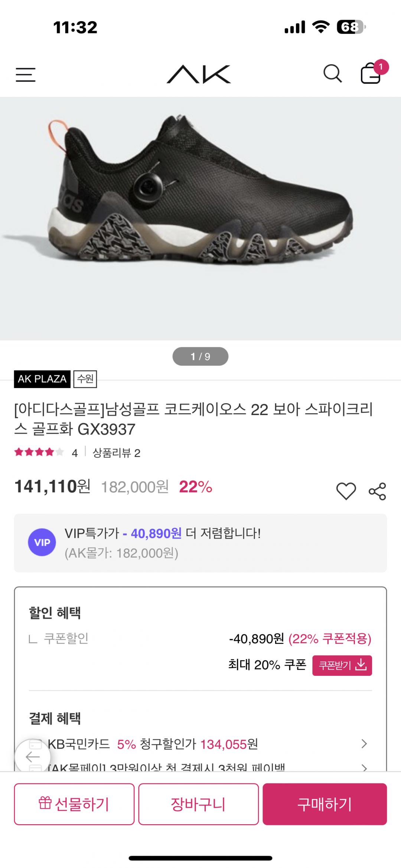Tap the AK PLAZA tag
The image size is (401, 868).
click(42, 379)
